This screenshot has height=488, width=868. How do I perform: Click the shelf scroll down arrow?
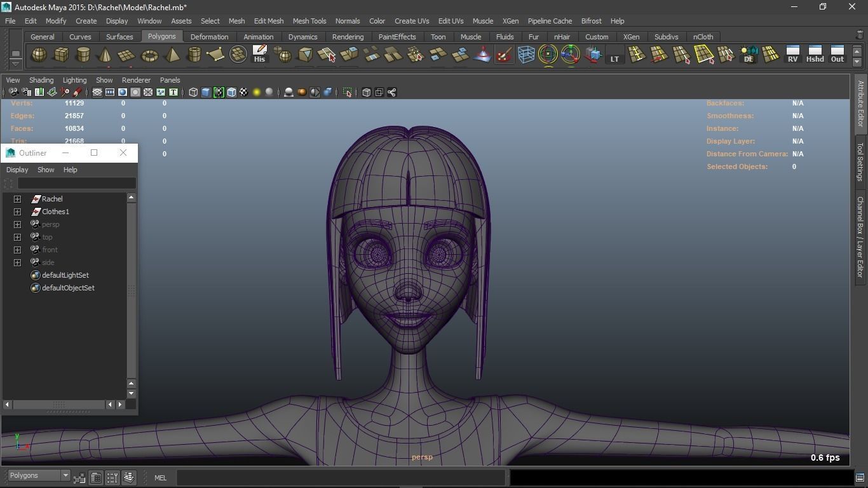[857, 62]
